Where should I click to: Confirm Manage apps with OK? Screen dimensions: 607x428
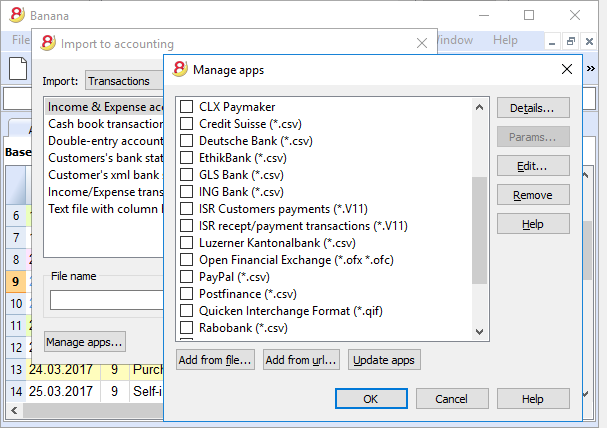(x=371, y=399)
